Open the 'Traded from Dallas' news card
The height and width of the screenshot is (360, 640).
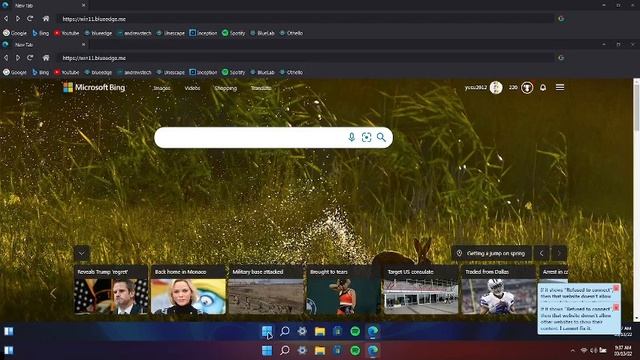pos(499,290)
